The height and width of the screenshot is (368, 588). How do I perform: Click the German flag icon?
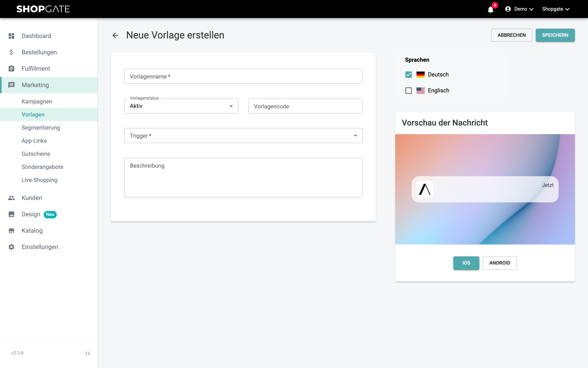pyautogui.click(x=420, y=74)
